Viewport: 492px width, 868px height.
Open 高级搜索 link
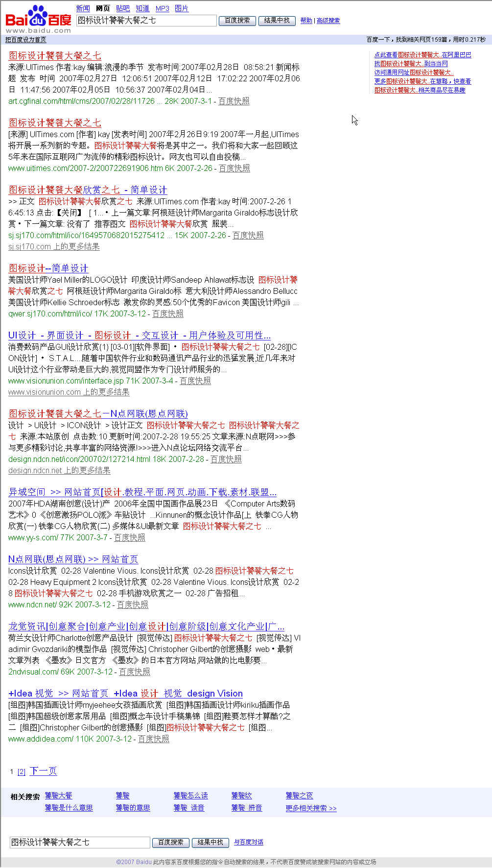pyautogui.click(x=328, y=21)
